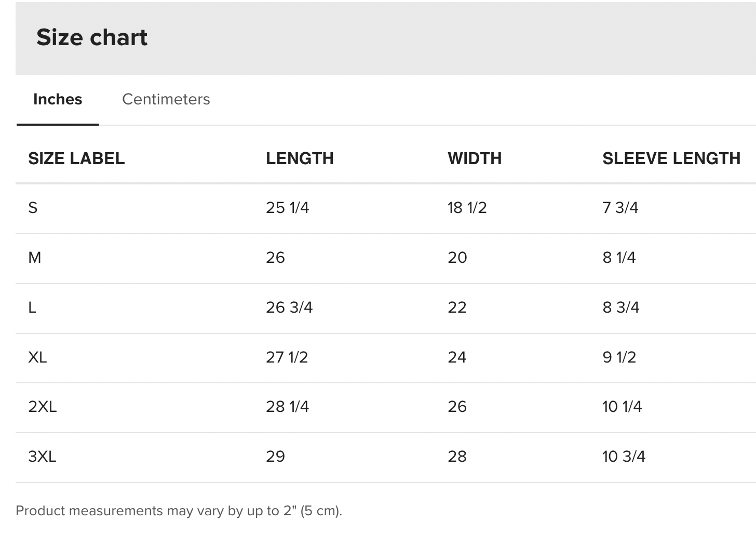756x535 pixels.
Task: Click the 25 1/4 length value
Action: coord(287,208)
